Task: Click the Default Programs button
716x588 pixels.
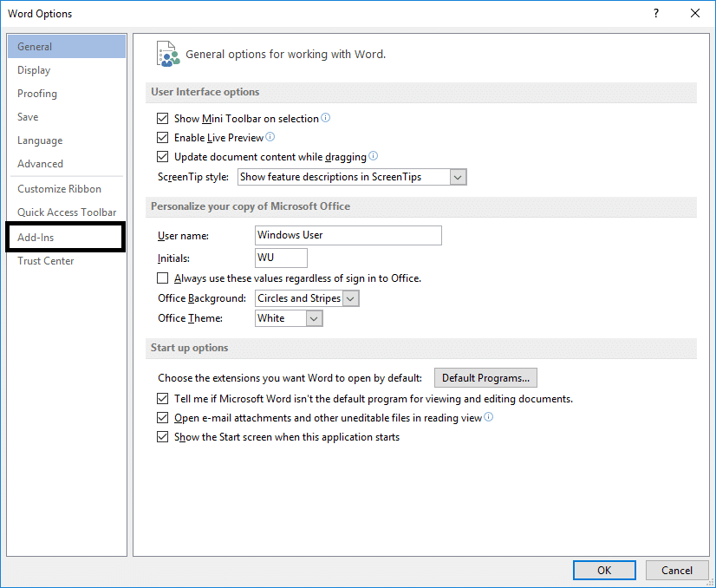Action: point(485,378)
